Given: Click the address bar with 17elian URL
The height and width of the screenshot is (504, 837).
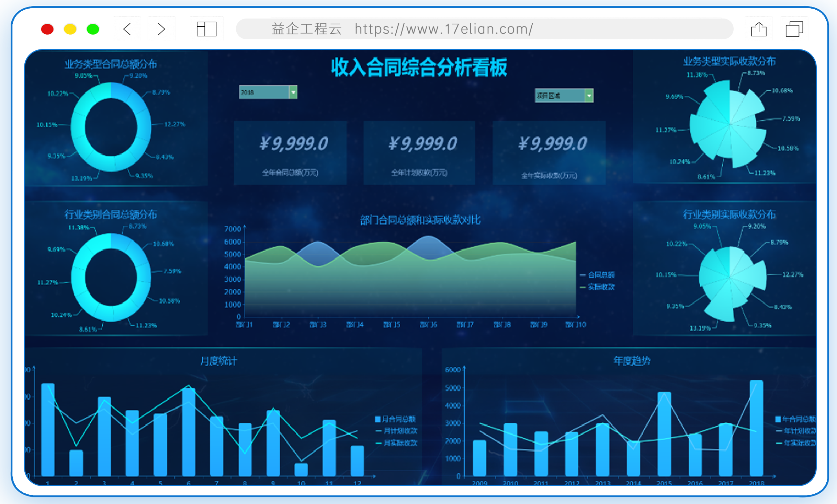Looking at the screenshot, I should (x=485, y=29).
